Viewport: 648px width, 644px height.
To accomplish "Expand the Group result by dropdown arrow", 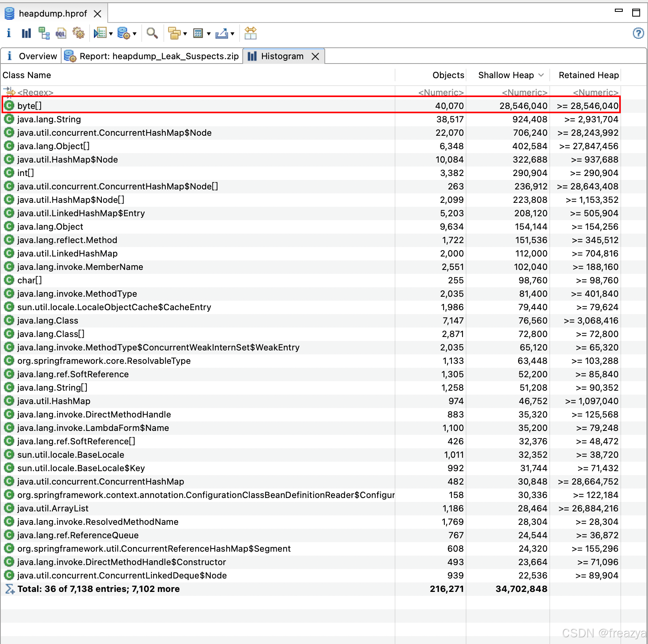I will pyautogui.click(x=185, y=34).
